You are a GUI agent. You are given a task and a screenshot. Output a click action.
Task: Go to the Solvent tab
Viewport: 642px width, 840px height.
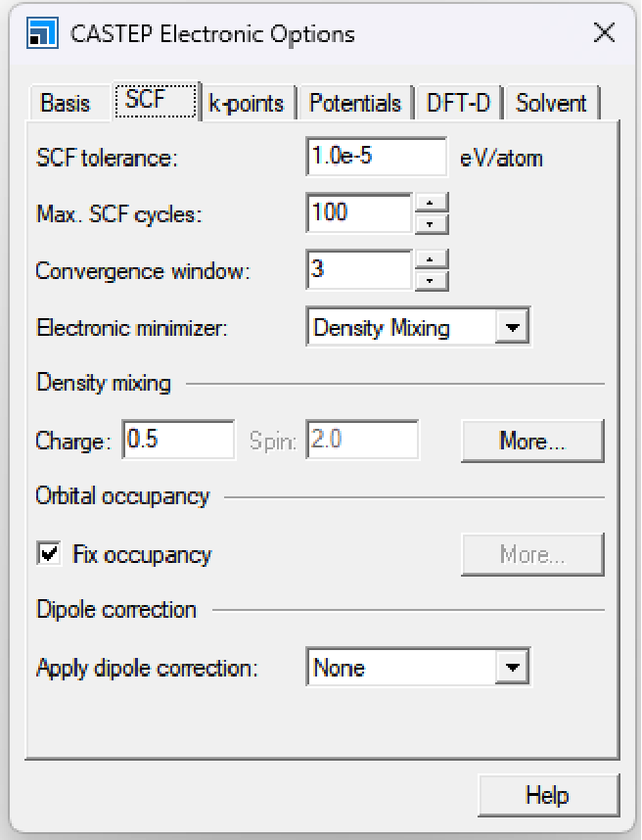click(x=551, y=103)
